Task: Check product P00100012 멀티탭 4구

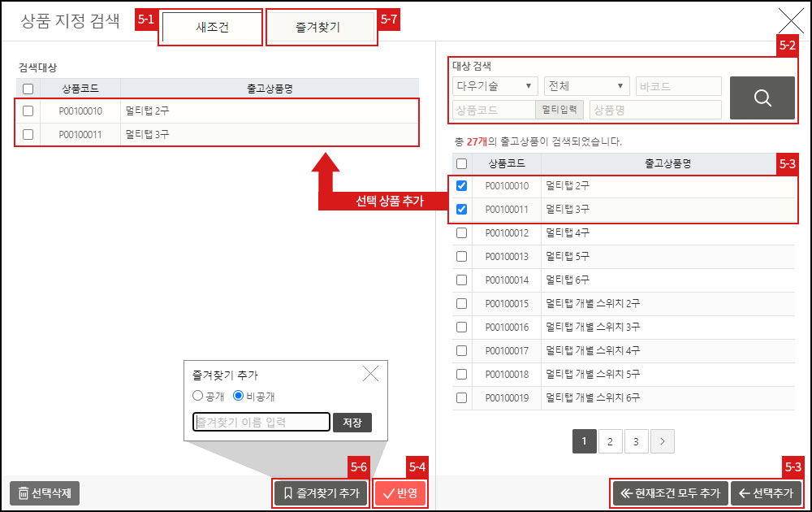Action: click(x=461, y=232)
